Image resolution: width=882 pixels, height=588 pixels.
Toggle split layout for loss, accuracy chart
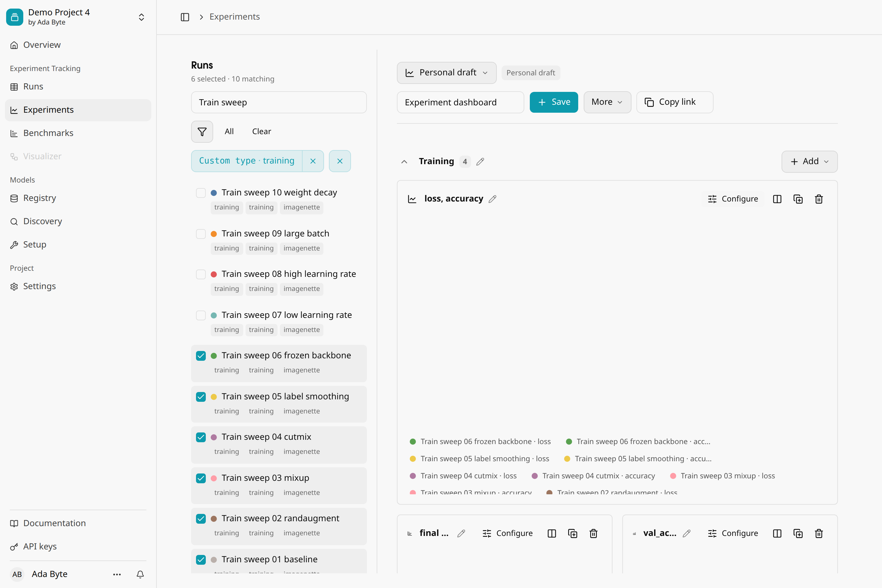[777, 199]
